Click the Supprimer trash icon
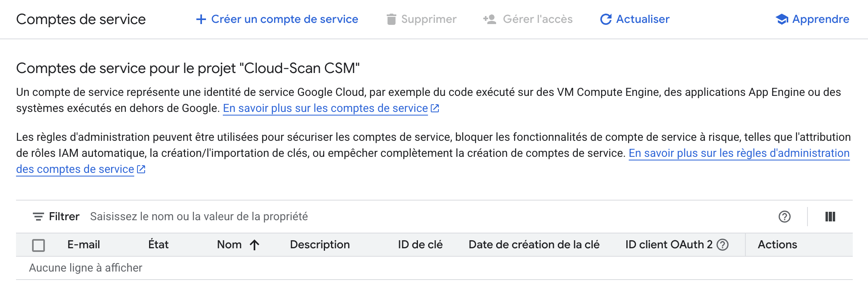The height and width of the screenshot is (292, 868). pos(391,19)
